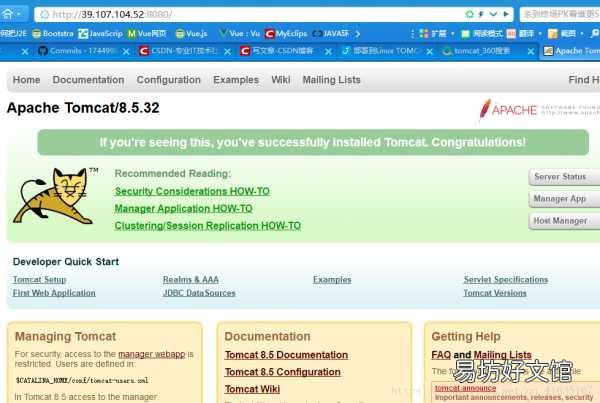Switch to the Commits GitHub tab
This screenshot has height=403, width=600.
(78, 51)
